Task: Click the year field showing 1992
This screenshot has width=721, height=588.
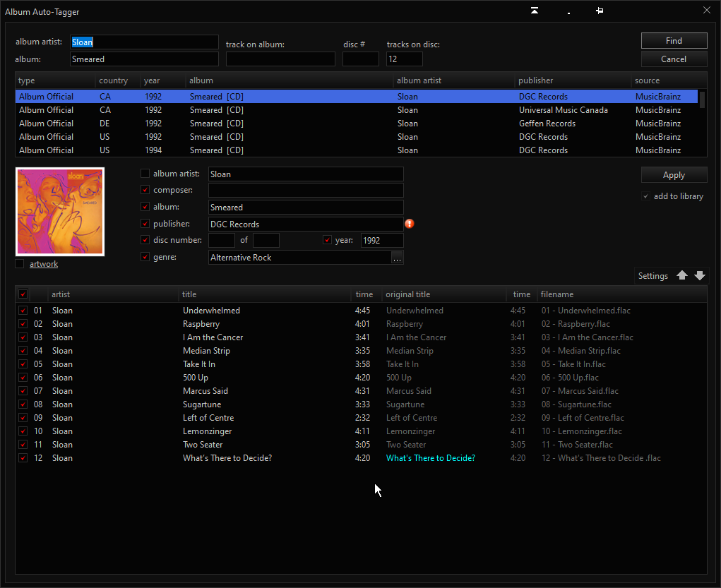Action: click(382, 240)
